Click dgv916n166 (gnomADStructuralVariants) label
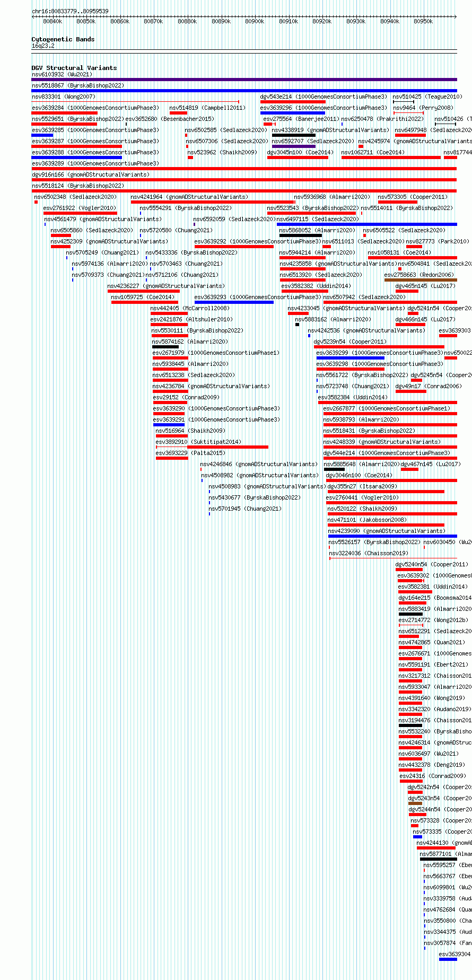 coord(91,174)
